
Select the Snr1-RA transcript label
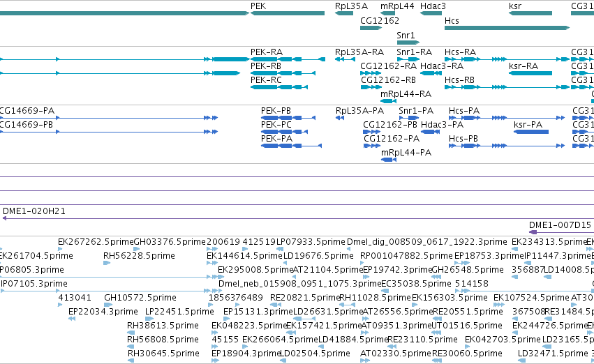pos(414,52)
